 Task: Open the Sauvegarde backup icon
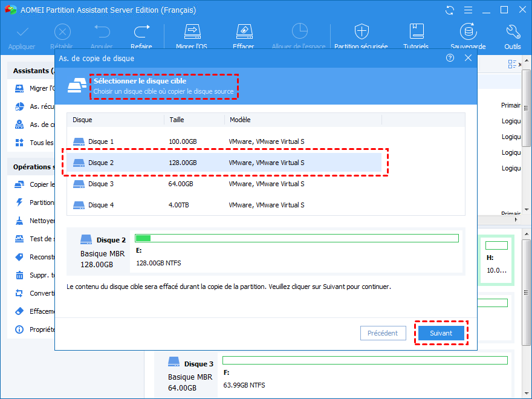click(468, 31)
